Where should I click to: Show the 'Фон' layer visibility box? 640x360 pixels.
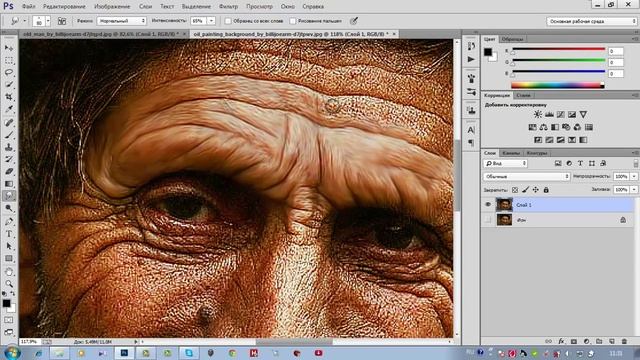pos(488,220)
